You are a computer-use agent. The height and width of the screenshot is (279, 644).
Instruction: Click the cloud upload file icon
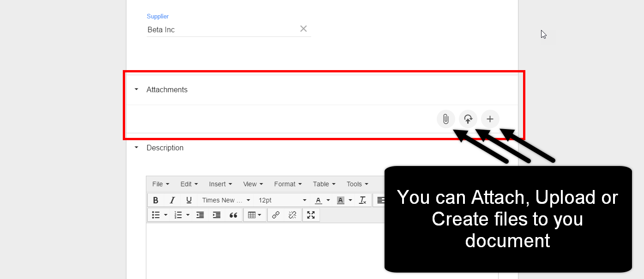[468, 119]
